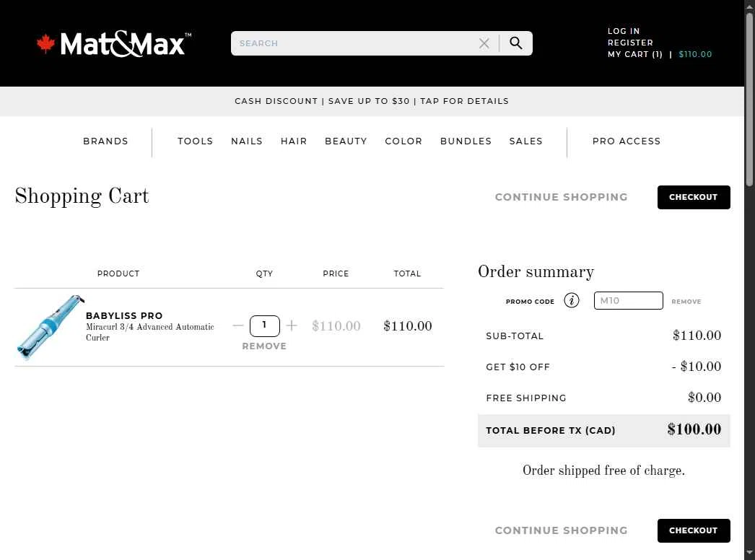Remove the Babyliss Pro item from cart
Screen dimensions: 755x560
(x=264, y=346)
